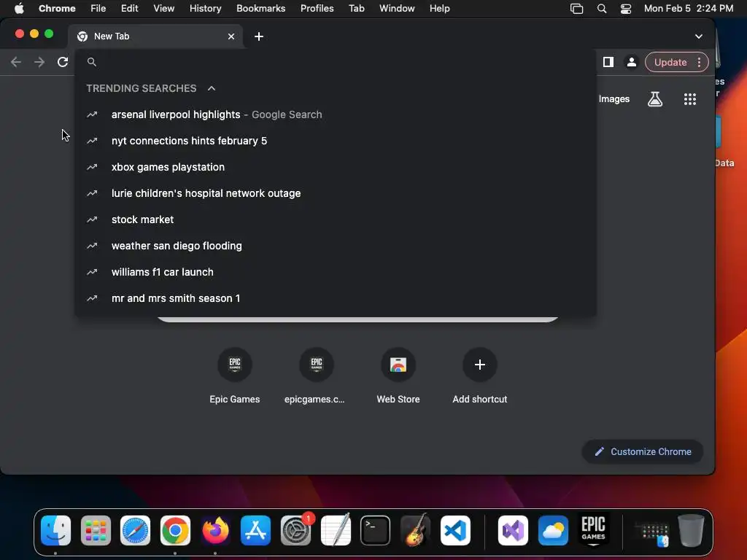This screenshot has height=560, width=747.
Task: Open System Settings from the Dock
Action: [x=296, y=531]
